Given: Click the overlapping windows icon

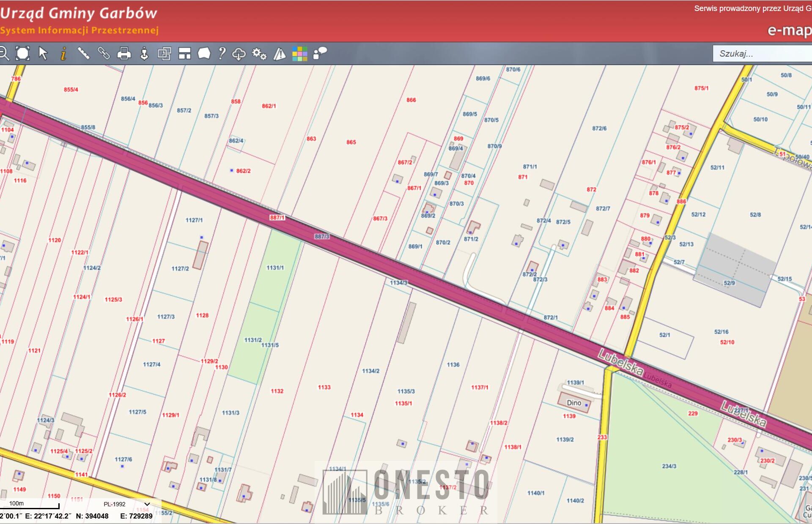Looking at the screenshot, I should (x=164, y=54).
